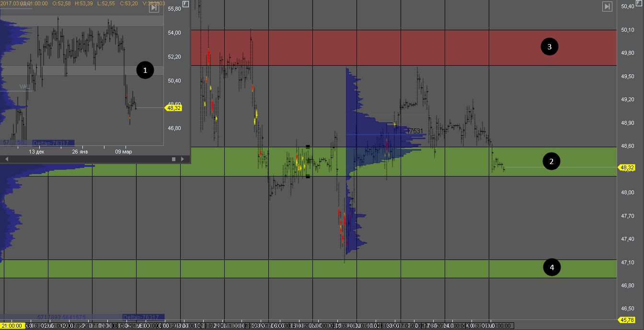
Task: Click the jump-to-latest-bar icon in main chart
Action: tap(607, 6)
